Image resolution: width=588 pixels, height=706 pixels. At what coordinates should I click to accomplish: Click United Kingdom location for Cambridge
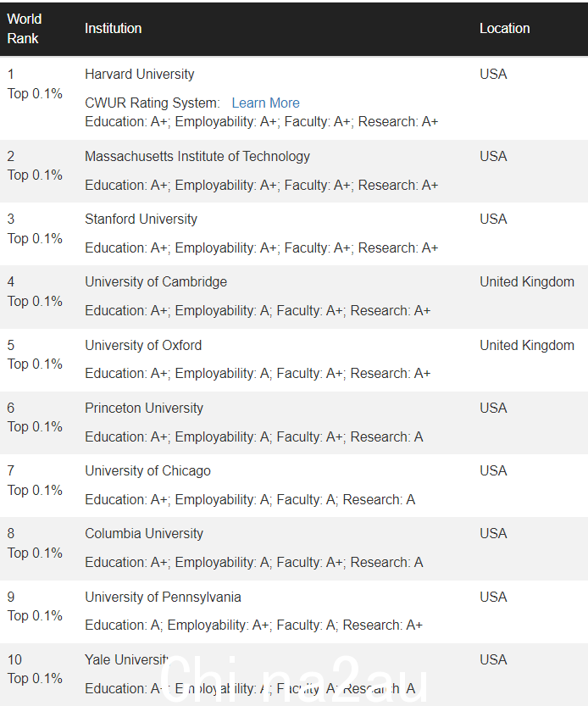click(x=527, y=282)
